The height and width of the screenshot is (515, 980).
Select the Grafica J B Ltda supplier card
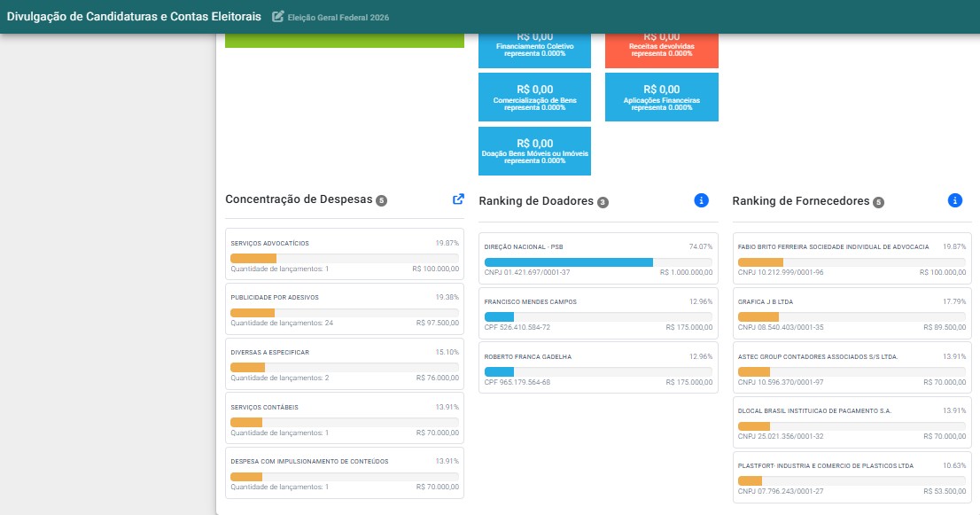pyautogui.click(x=852, y=314)
